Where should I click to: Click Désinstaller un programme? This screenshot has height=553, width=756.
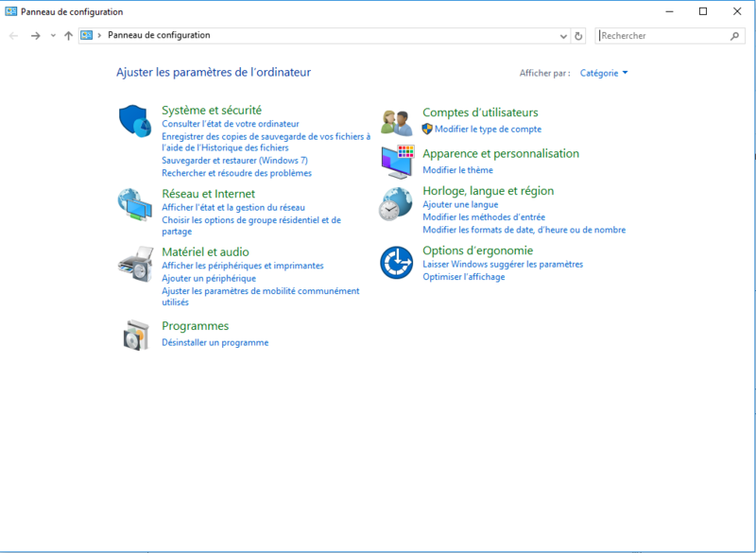[215, 343]
